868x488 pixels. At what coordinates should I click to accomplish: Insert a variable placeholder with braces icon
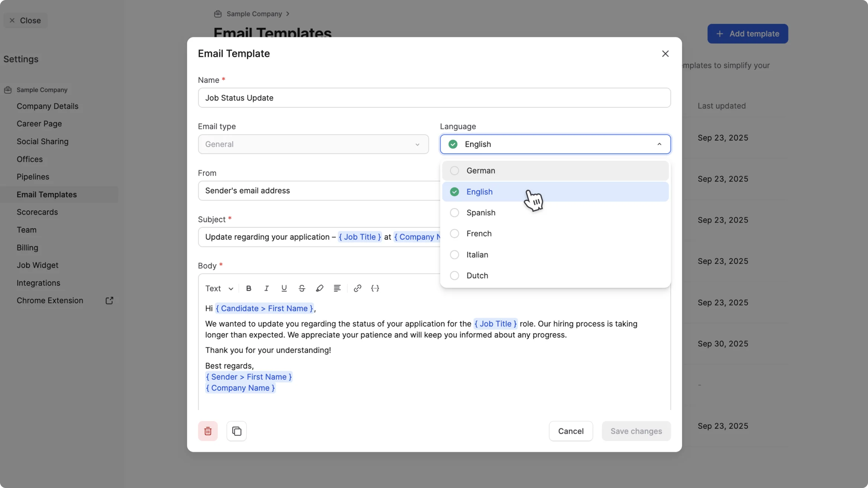375,288
